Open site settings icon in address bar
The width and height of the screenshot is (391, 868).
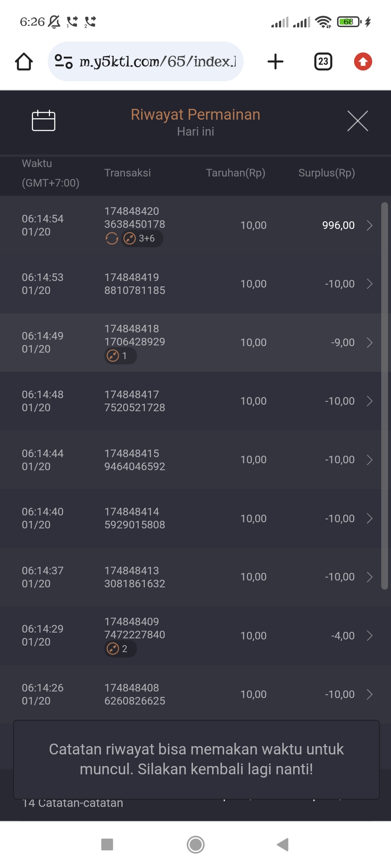tap(64, 61)
